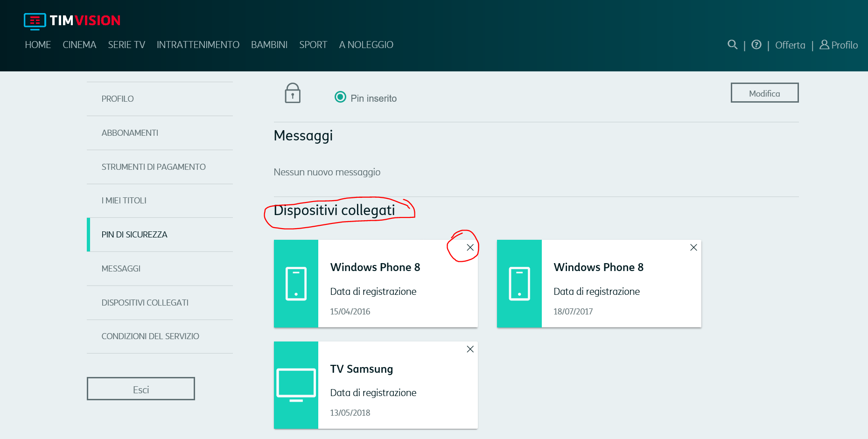Image resolution: width=868 pixels, height=439 pixels.
Task: Remove Windows Phone 8 registered 18/07/2017
Action: (x=693, y=248)
